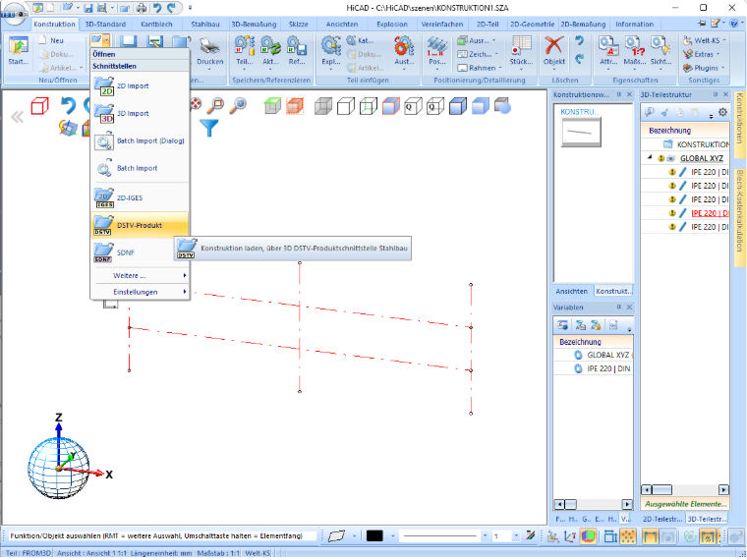Click the Ausgewählte Elemente... bar
This screenshot has height=560, width=747.
click(685, 503)
